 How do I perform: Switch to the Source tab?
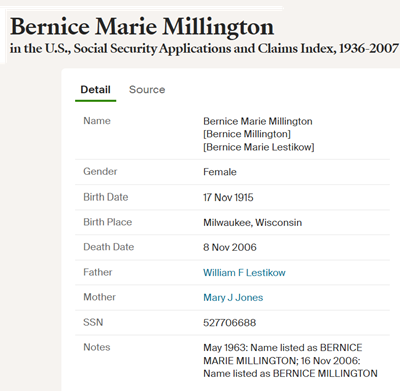[x=147, y=90]
